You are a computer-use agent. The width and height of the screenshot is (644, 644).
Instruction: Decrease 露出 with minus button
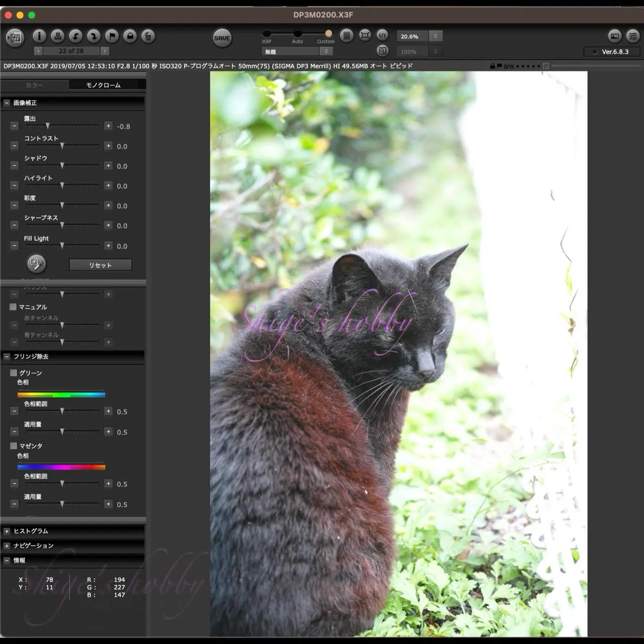click(x=14, y=126)
